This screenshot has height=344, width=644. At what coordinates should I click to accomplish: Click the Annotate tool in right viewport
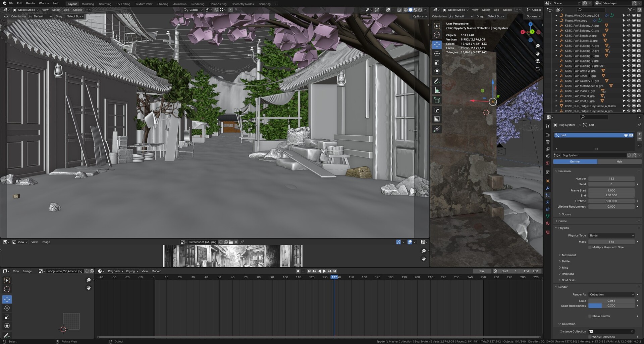coord(437,81)
